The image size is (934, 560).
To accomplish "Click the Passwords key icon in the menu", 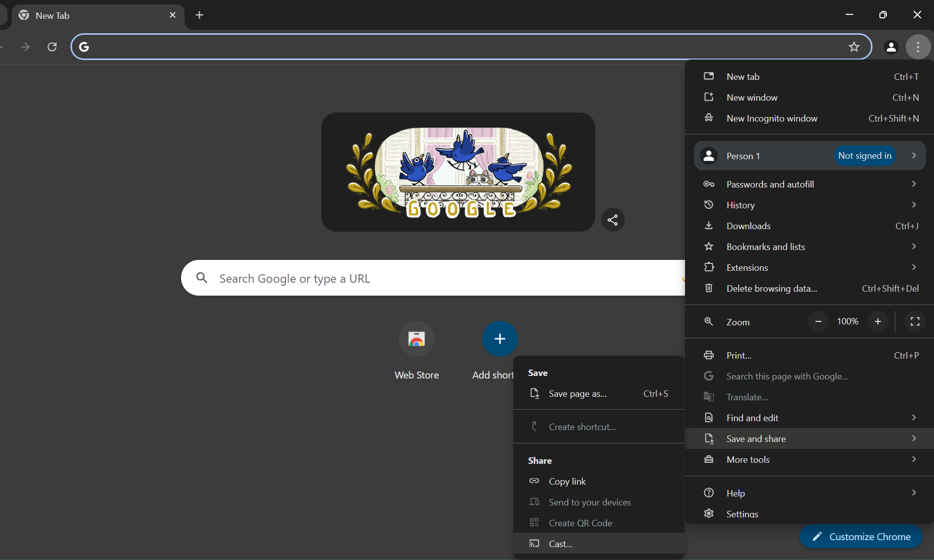I will (x=709, y=184).
